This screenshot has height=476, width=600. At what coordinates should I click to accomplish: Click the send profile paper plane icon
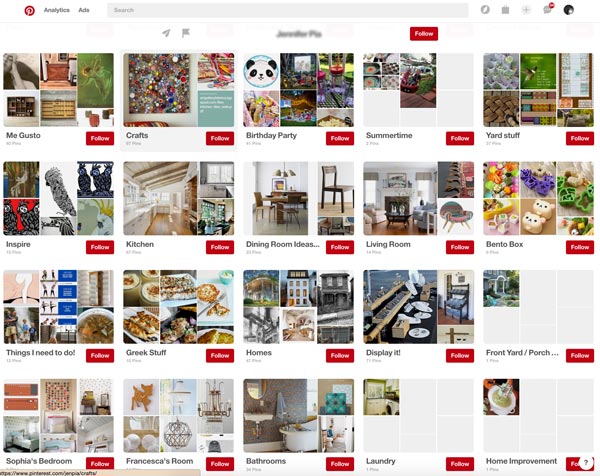tap(166, 33)
